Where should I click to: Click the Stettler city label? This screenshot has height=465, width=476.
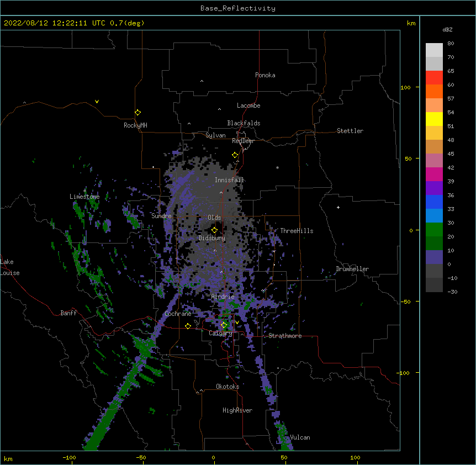point(350,131)
